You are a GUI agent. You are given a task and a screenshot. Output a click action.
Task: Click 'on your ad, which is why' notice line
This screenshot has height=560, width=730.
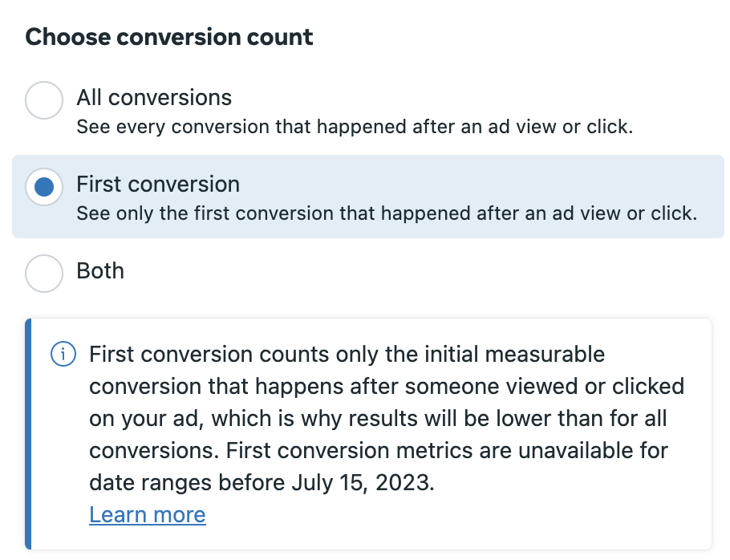point(378,419)
